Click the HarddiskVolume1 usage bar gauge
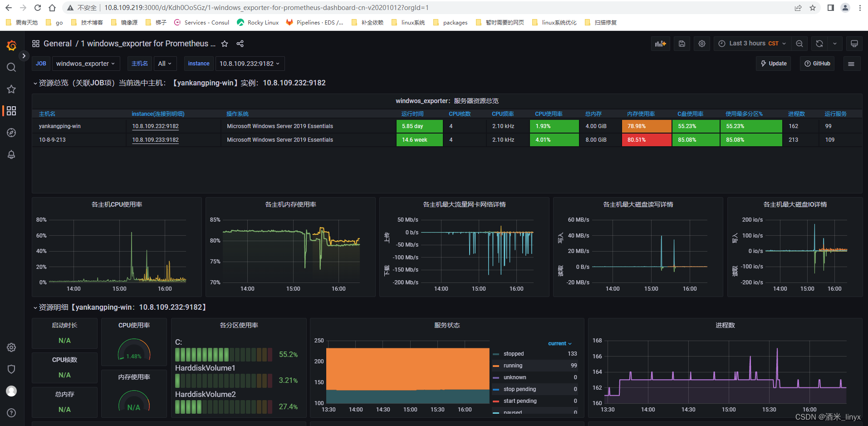Viewport: 868px width, 426px height. [x=224, y=381]
